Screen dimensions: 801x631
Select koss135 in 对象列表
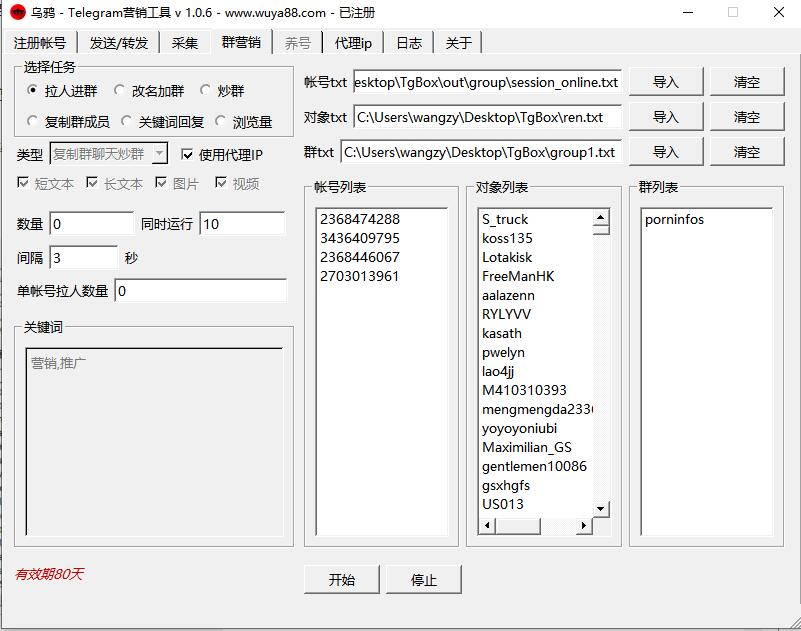point(507,238)
